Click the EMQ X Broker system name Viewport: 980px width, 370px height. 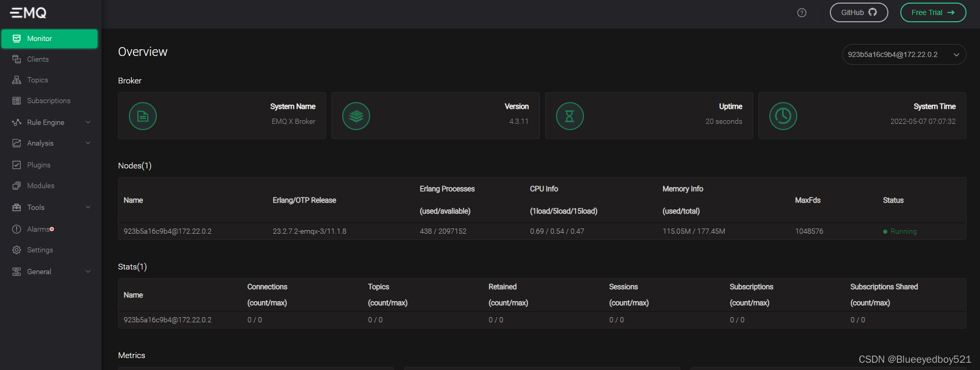294,121
